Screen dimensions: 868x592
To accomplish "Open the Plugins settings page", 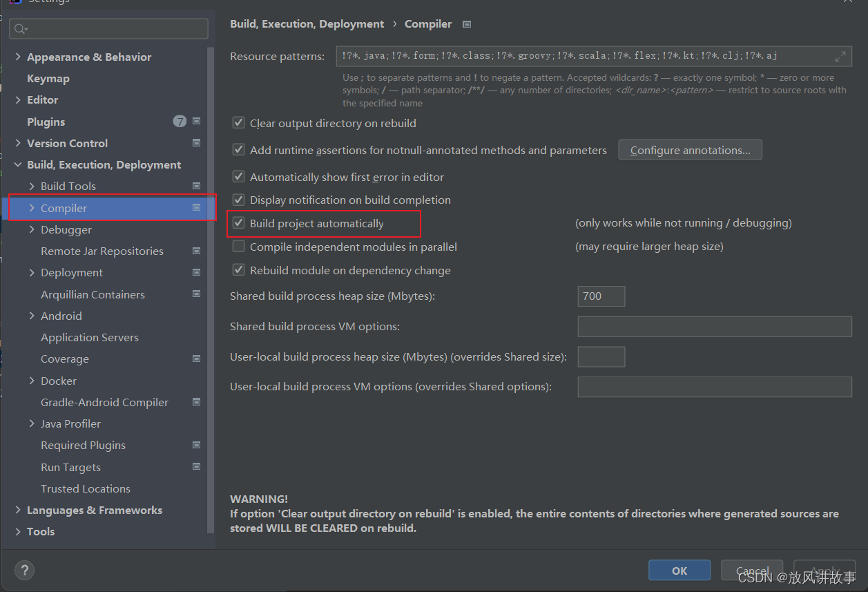I will point(46,122).
